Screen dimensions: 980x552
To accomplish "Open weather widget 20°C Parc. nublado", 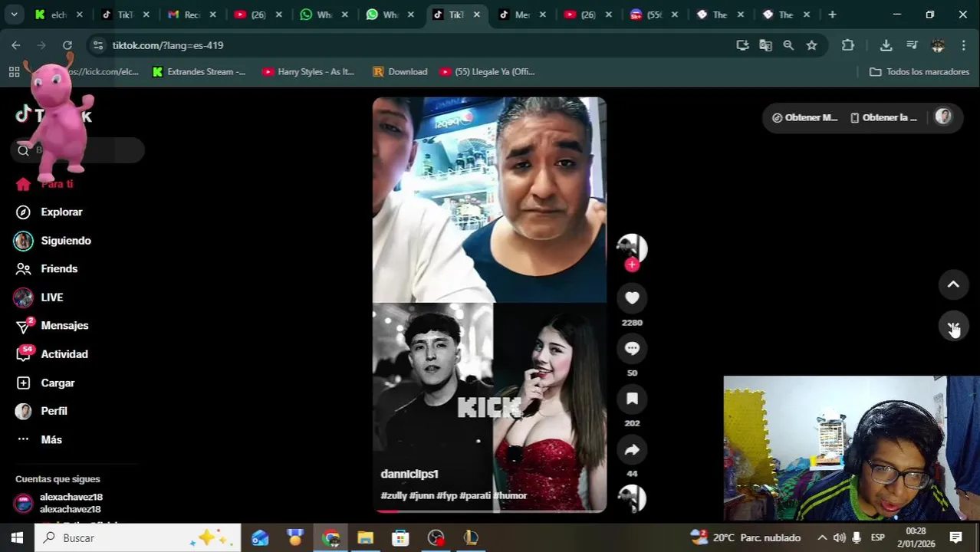I will point(745,538).
